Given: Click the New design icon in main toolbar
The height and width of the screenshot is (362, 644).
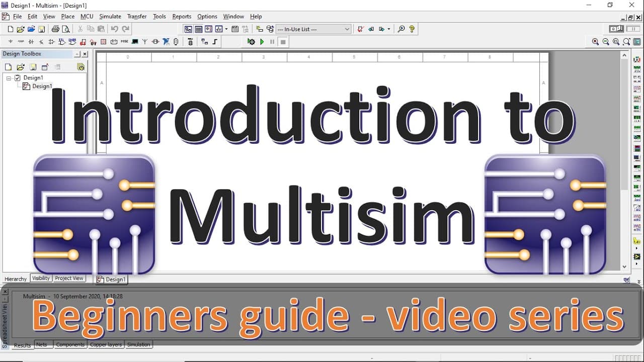Looking at the screenshot, I should click(10, 29).
